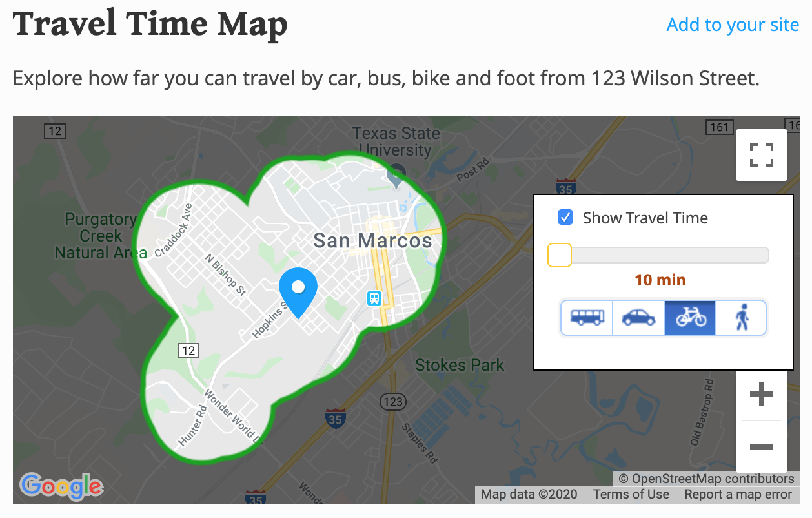Click the OpenStreetMap contributors attribution
The width and height of the screenshot is (812, 518).
pyautogui.click(x=706, y=479)
